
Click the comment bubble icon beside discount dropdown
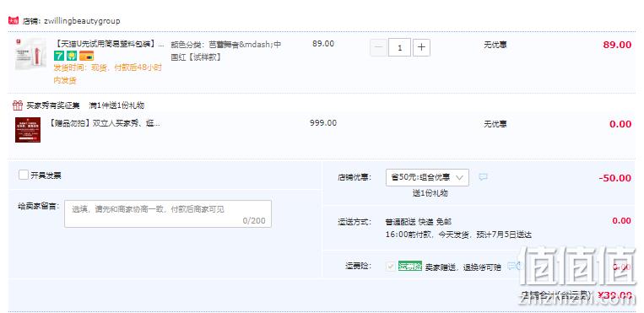point(484,177)
